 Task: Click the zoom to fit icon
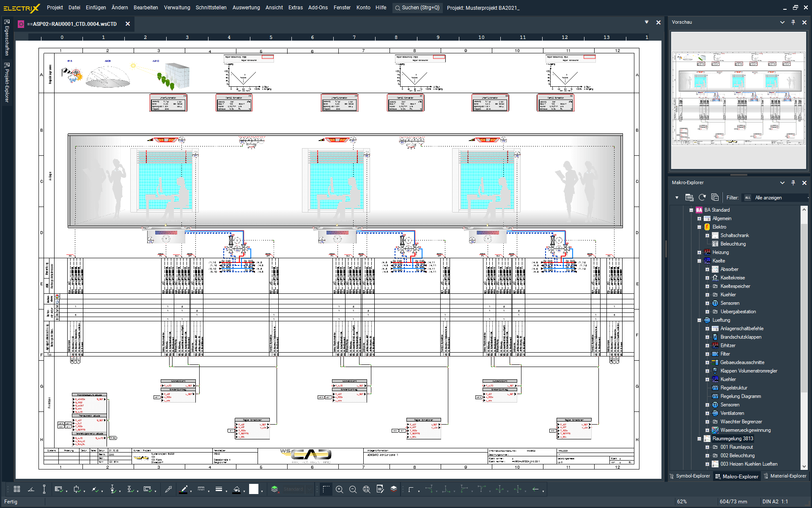pyautogui.click(x=366, y=489)
